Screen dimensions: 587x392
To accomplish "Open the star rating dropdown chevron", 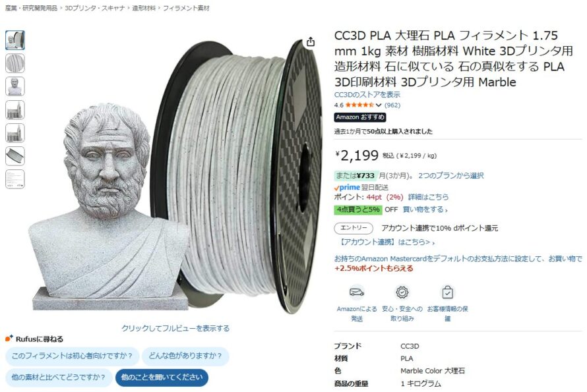I will tap(379, 105).
